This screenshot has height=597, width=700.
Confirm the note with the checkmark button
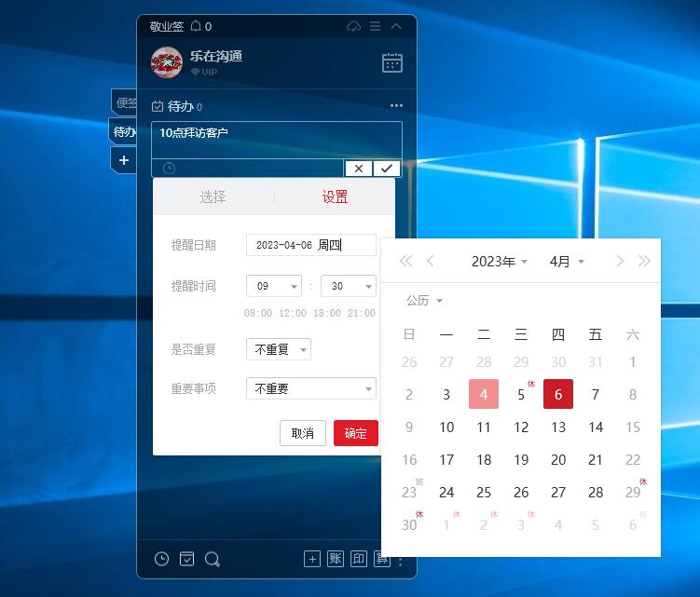[387, 169]
